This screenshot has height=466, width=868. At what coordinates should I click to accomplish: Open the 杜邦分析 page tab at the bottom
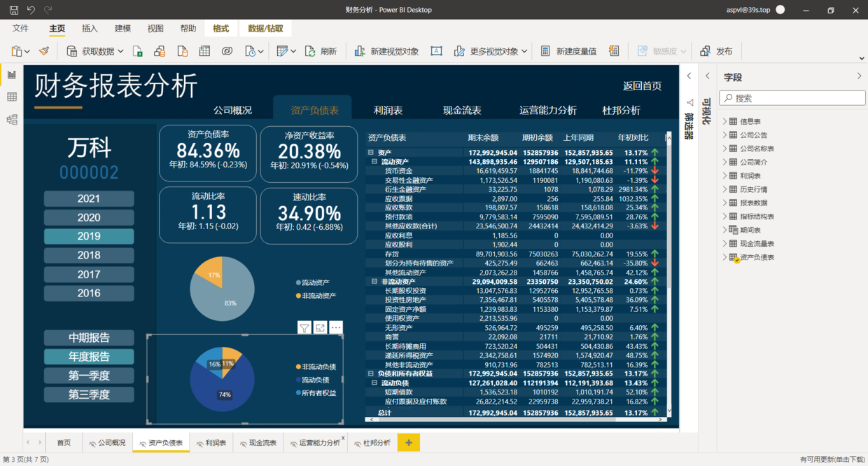371,443
